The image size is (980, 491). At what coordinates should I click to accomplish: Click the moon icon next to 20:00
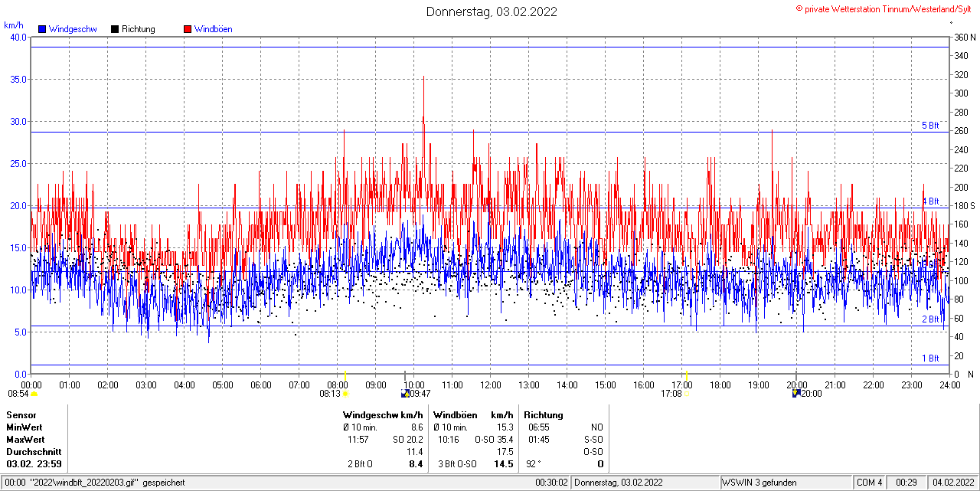(x=796, y=394)
